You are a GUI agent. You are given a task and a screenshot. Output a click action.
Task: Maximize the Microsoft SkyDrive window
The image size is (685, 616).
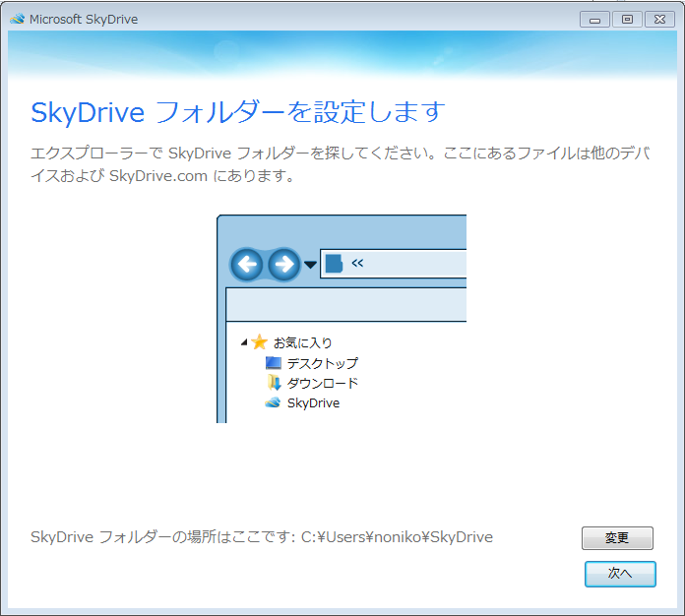click(x=627, y=20)
